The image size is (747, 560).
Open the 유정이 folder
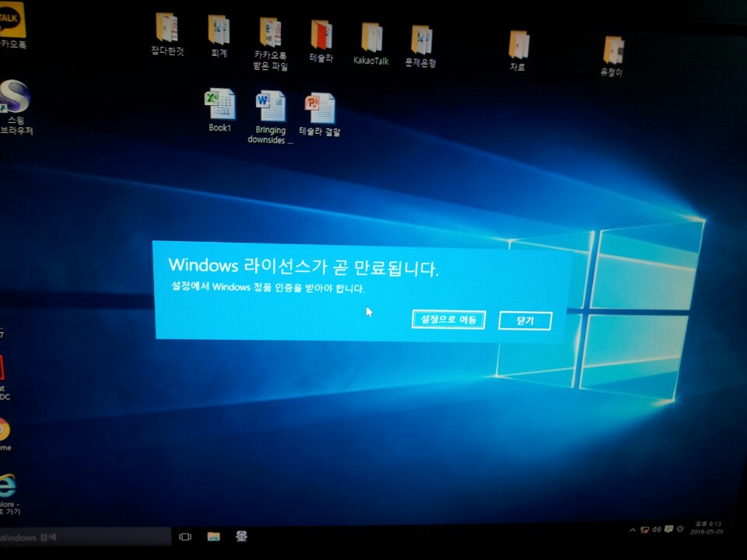pos(612,56)
